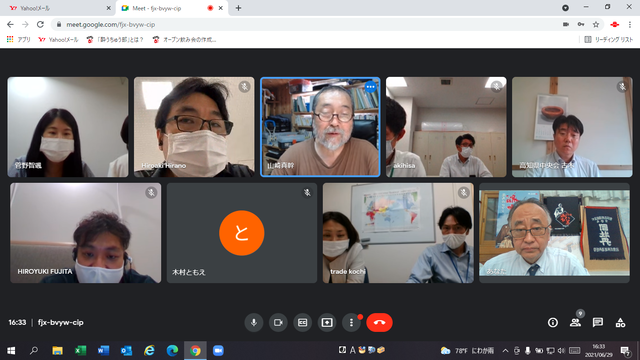Viewport: 640px width, 360px height.
Task: Show hidden tray icons chevron
Action: tap(505, 351)
